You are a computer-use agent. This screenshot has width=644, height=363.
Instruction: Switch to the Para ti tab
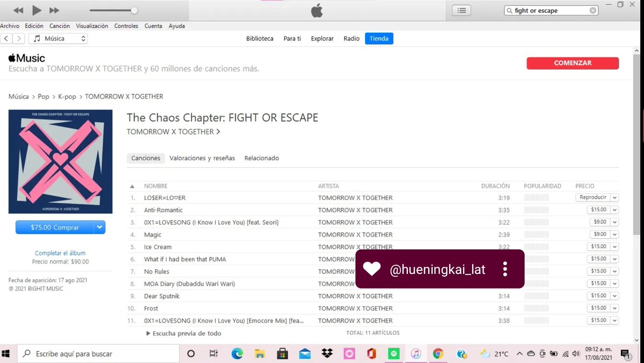click(x=292, y=39)
